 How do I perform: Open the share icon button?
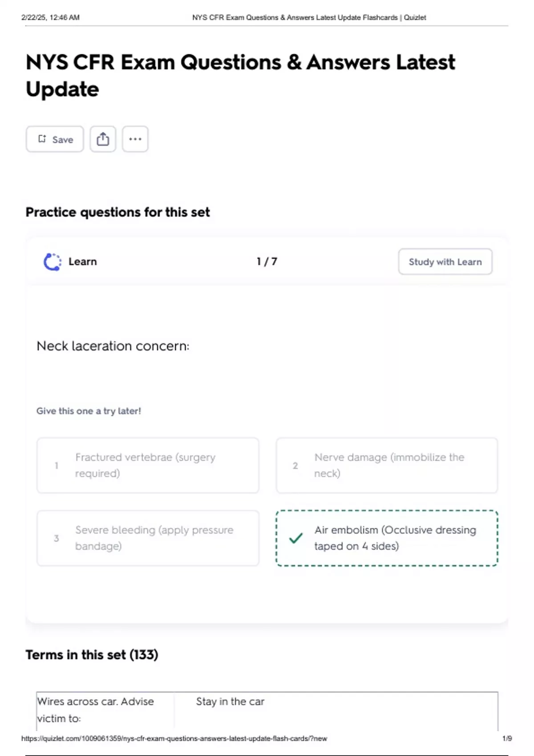[x=103, y=139]
